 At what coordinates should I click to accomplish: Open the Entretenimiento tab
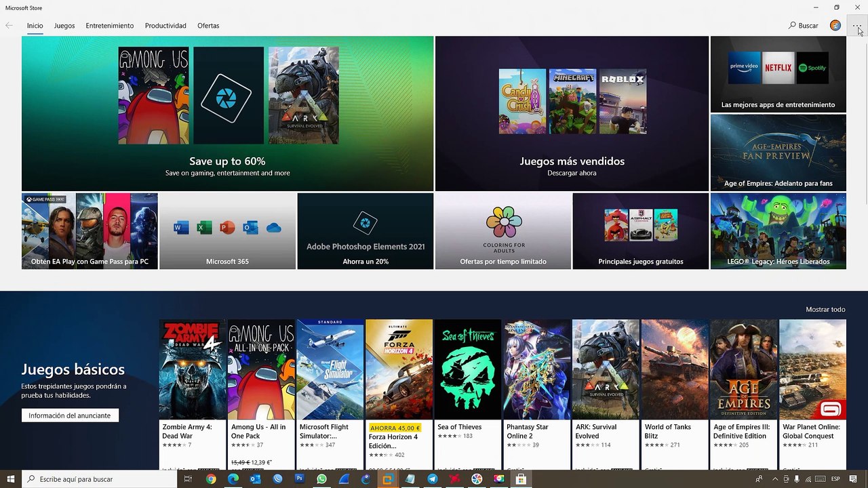(x=109, y=26)
